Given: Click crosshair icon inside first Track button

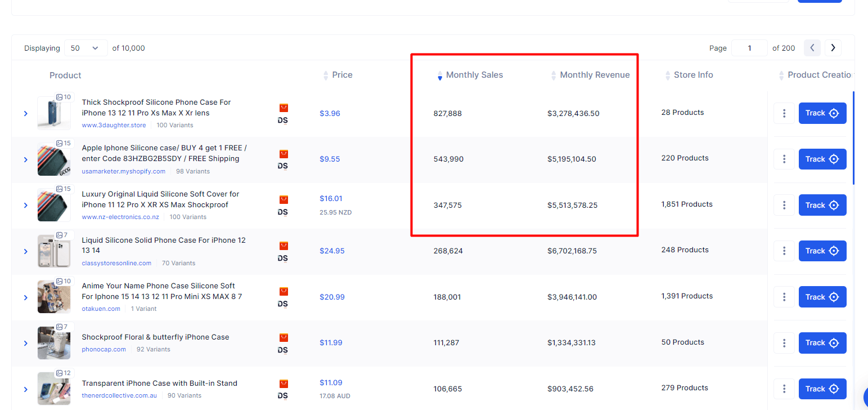Looking at the screenshot, I should coord(835,113).
